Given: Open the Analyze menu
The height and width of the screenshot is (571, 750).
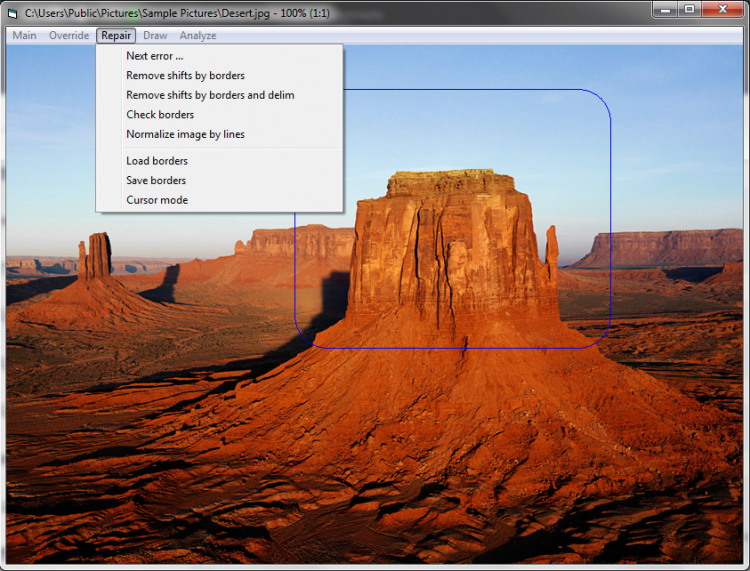Looking at the screenshot, I should (198, 35).
